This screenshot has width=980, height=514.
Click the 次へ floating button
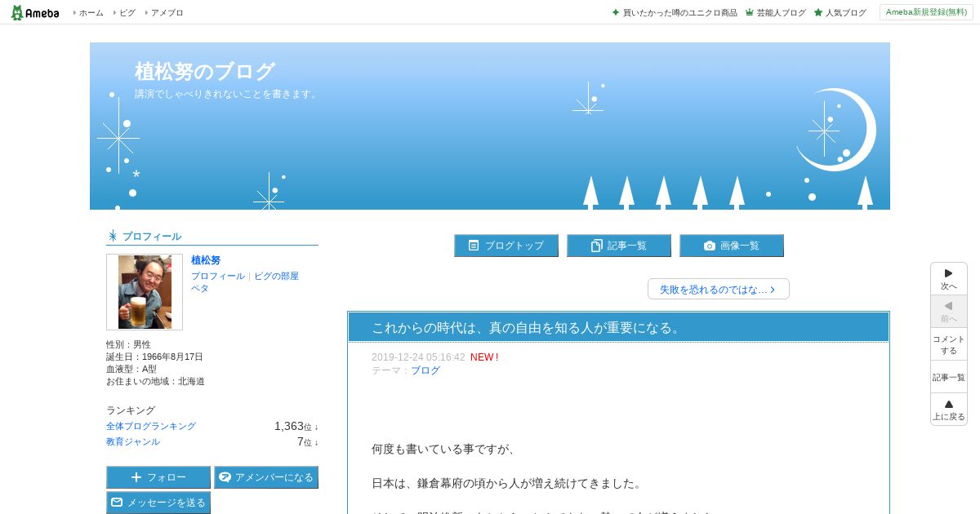click(x=949, y=279)
